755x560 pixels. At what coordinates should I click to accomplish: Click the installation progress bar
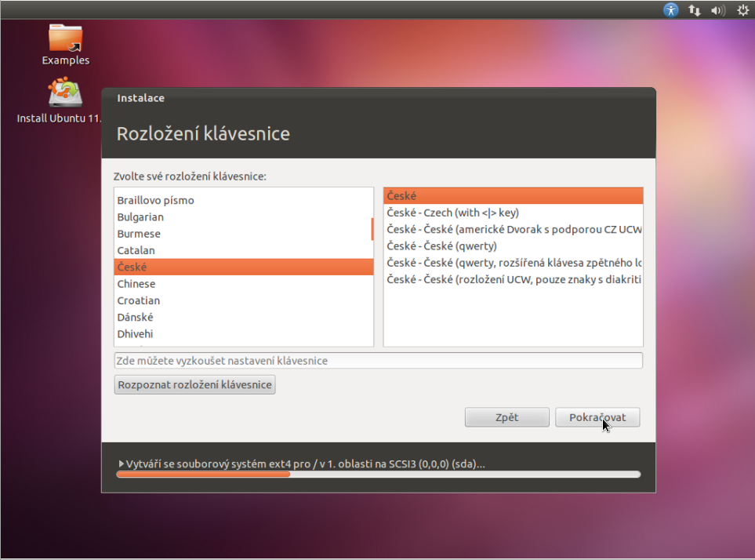coord(378,475)
